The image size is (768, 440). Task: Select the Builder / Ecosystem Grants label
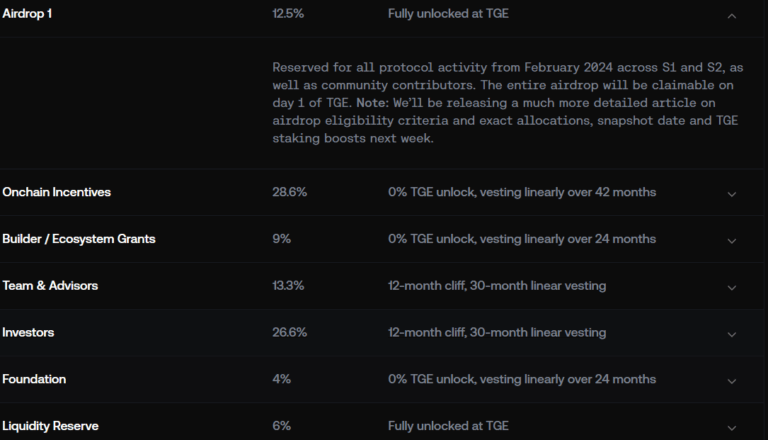(x=78, y=239)
